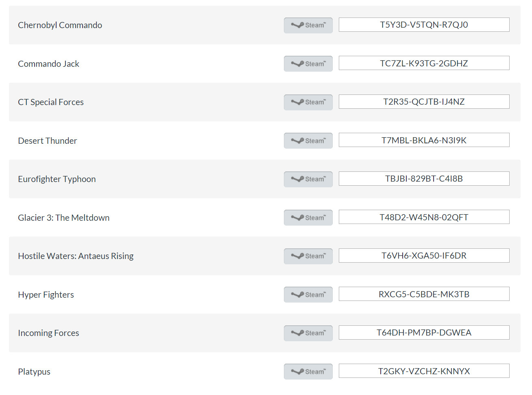This screenshot has width=532, height=395.
Task: Click the Steam button for Incoming Forces
Action: click(308, 333)
